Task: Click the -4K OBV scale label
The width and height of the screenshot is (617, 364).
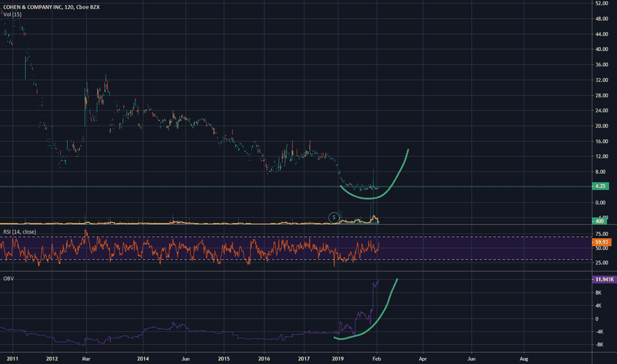Action: click(599, 332)
